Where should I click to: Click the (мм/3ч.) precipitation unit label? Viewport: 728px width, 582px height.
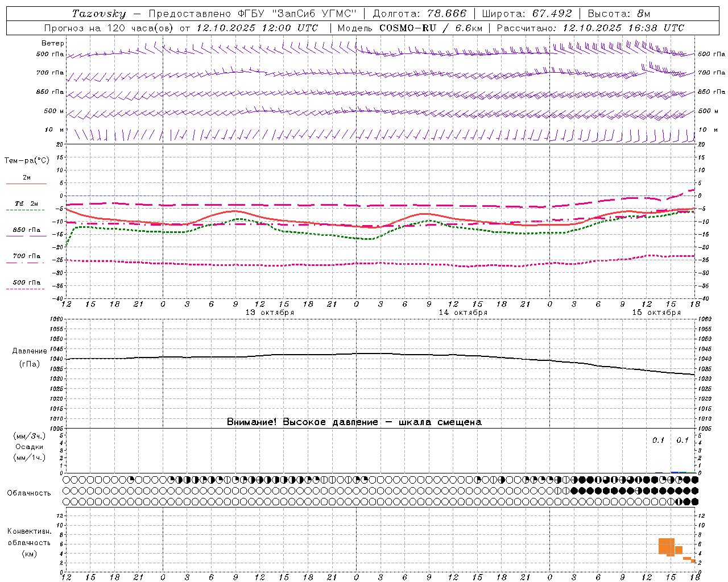click(x=30, y=436)
